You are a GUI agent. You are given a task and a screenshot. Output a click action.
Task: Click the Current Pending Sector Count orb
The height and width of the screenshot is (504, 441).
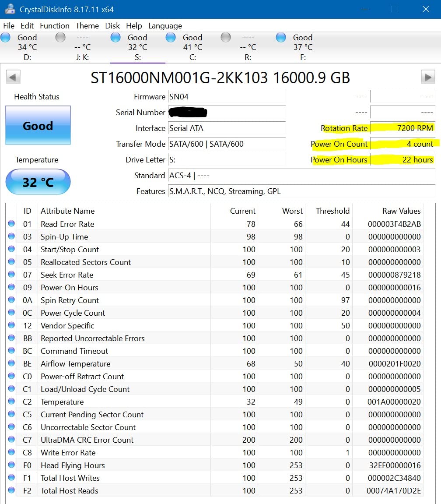pyautogui.click(x=11, y=414)
